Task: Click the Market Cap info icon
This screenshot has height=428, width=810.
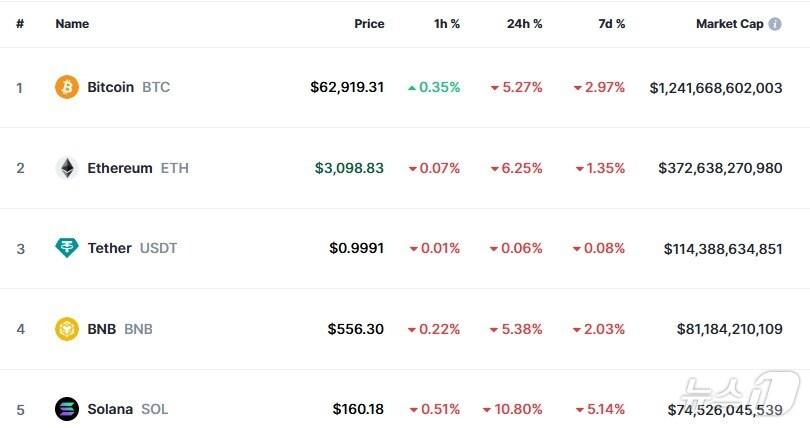Action: click(x=774, y=24)
